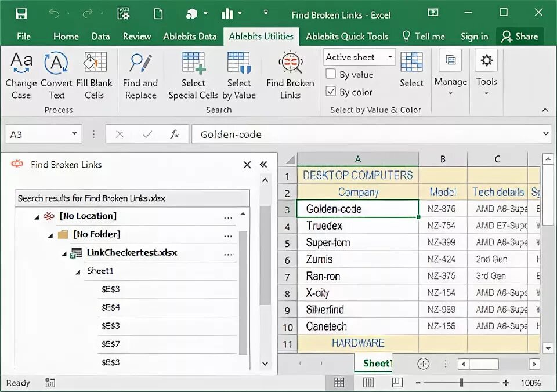Switch to Page Layout view icon
This screenshot has height=392, width=557.
(368, 382)
